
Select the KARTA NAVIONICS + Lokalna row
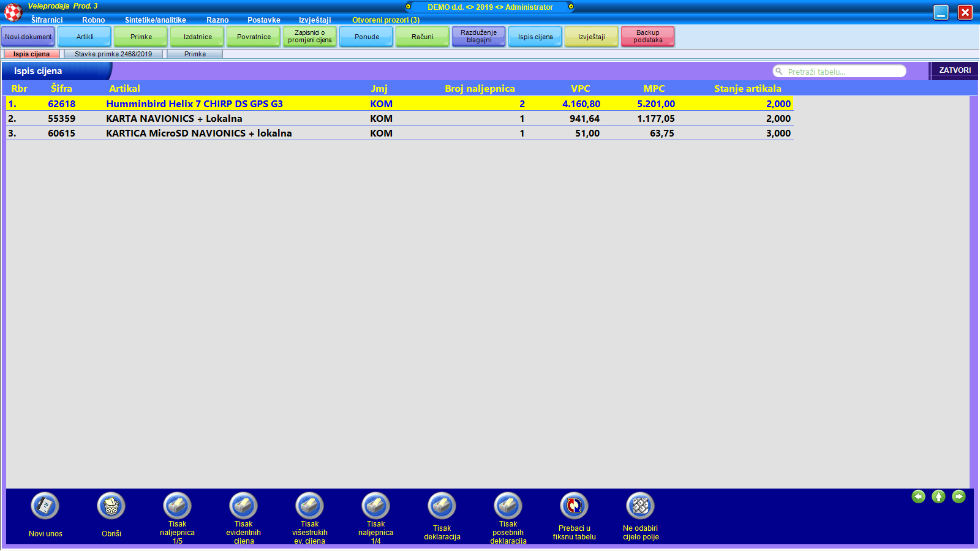tap(174, 119)
